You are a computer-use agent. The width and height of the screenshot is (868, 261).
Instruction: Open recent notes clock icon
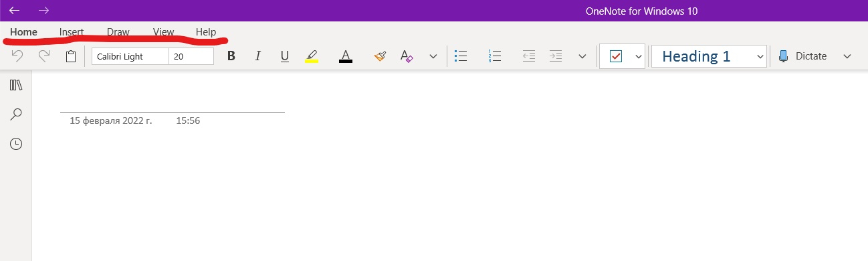16,144
